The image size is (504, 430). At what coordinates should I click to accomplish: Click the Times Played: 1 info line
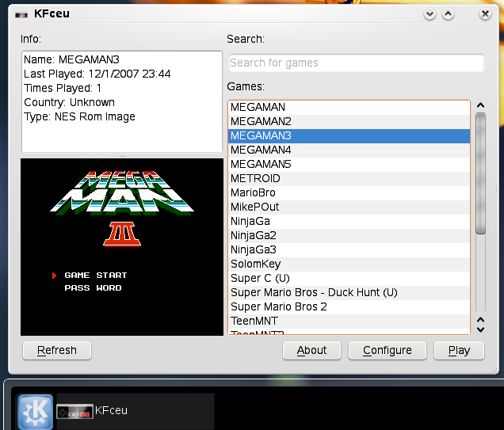[63, 89]
